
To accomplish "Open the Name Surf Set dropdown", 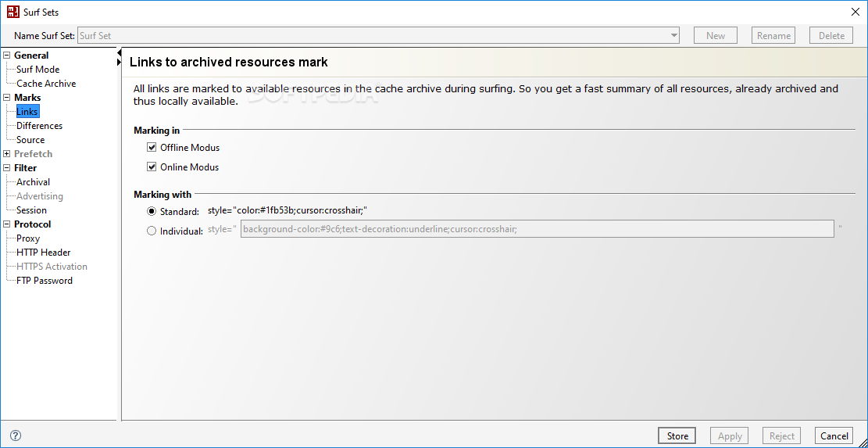I will click(673, 35).
